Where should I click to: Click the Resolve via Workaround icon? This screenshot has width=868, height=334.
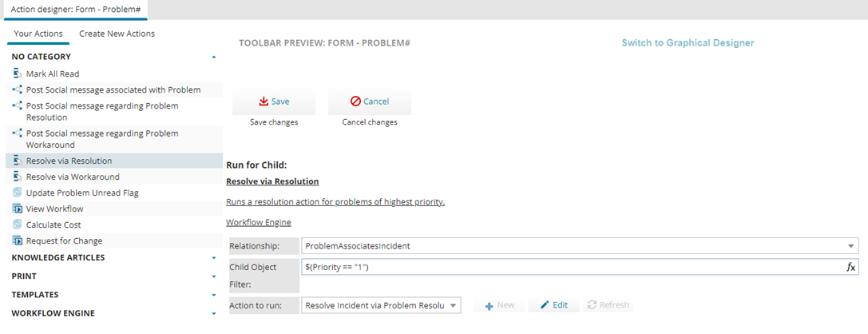(x=18, y=177)
